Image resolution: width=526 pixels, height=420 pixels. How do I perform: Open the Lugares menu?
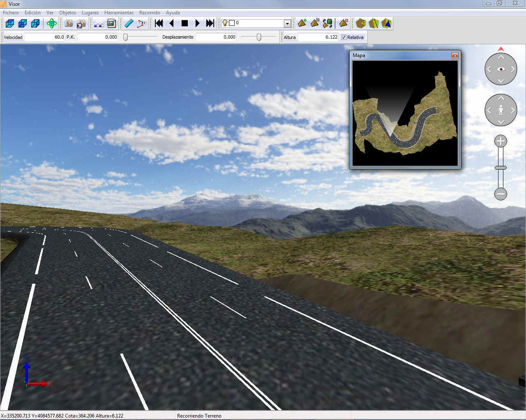click(90, 13)
